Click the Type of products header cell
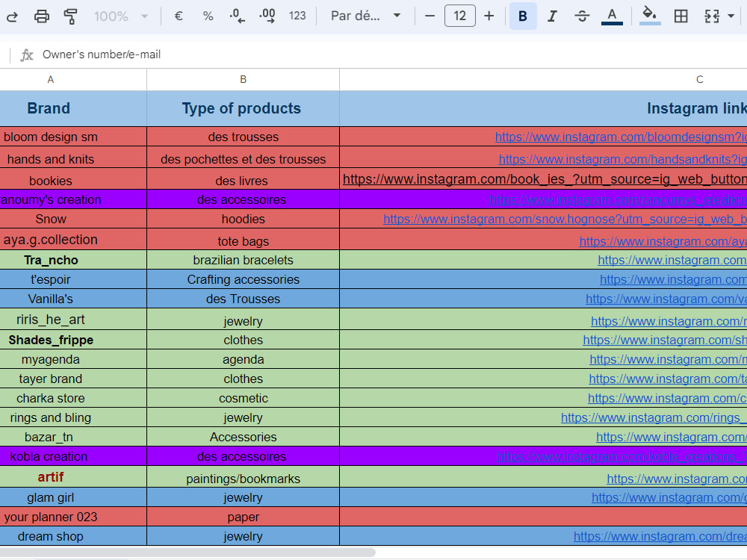This screenshot has width=747, height=560. click(x=243, y=108)
